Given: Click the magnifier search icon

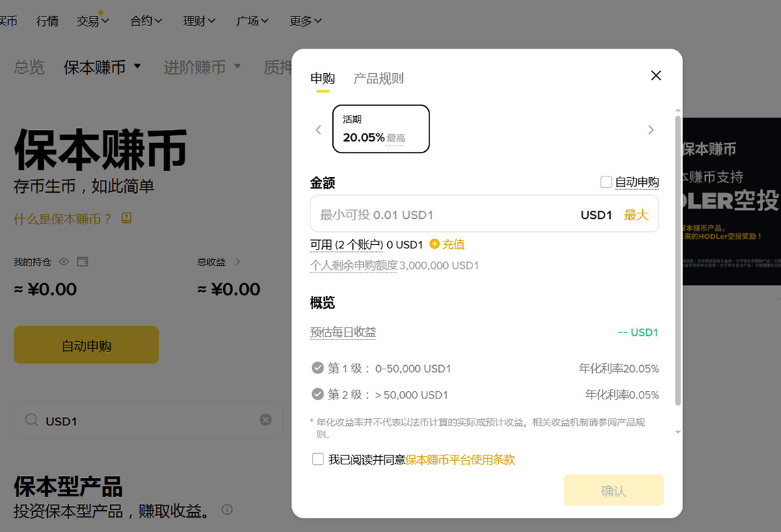Looking at the screenshot, I should (31, 420).
